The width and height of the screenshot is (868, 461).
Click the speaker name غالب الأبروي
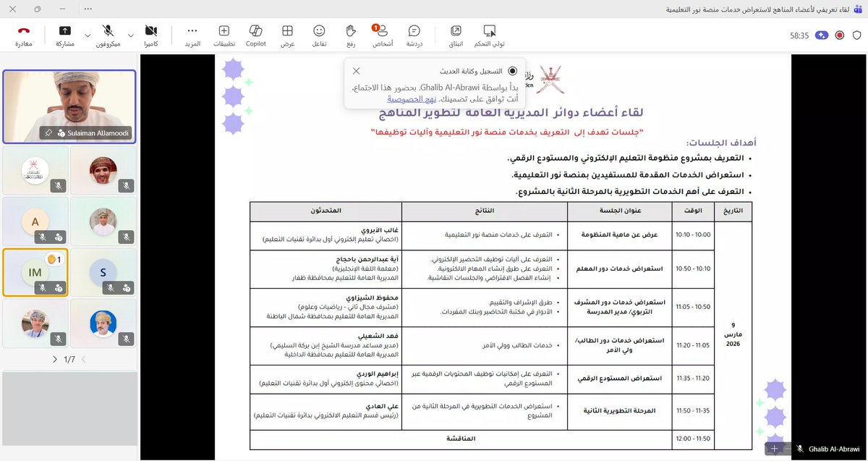pyautogui.click(x=380, y=230)
